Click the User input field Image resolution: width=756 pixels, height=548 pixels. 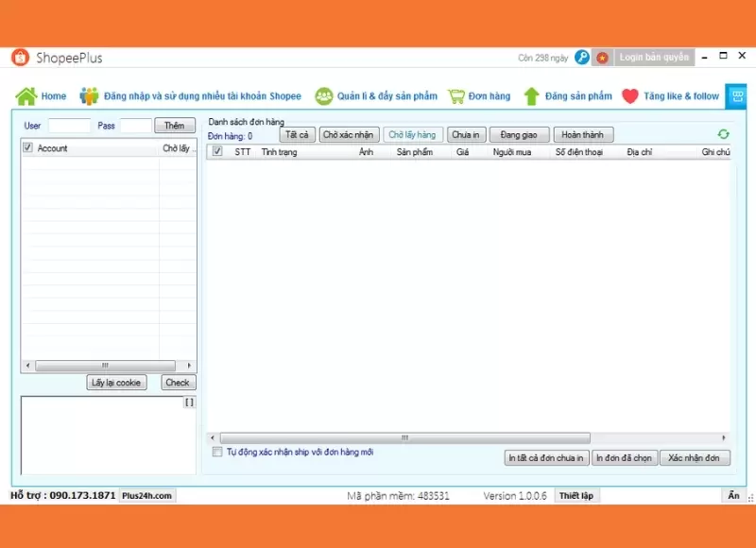[x=69, y=126]
